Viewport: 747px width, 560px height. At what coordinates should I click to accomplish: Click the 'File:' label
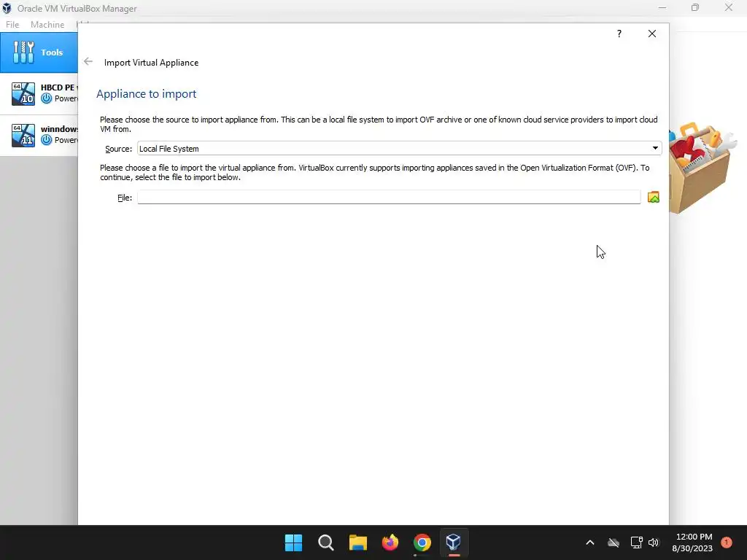point(125,198)
